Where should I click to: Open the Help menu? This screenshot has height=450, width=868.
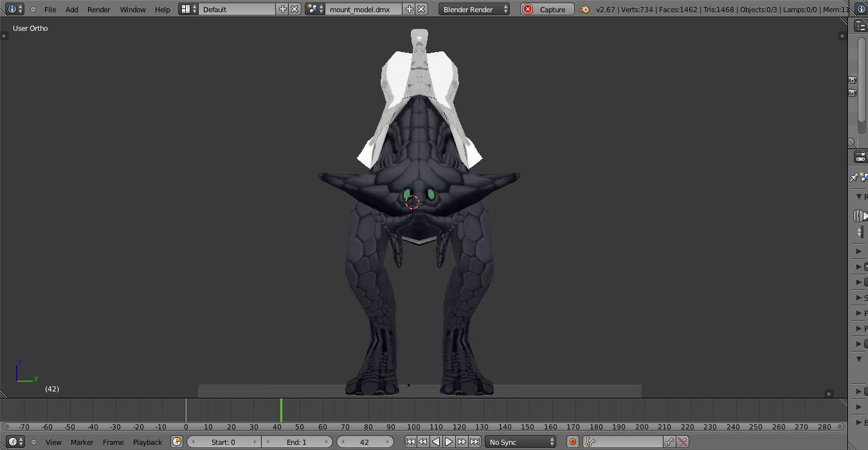pyautogui.click(x=163, y=10)
